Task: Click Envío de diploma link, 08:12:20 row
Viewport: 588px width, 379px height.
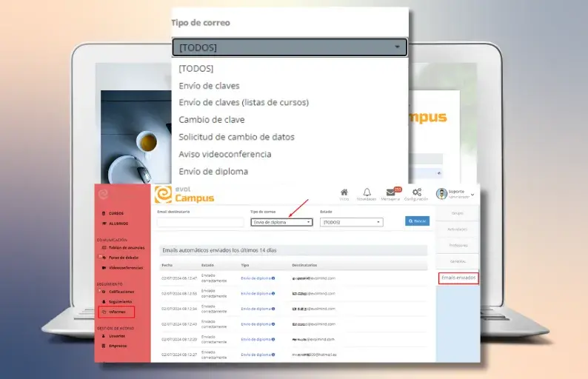Action: 255,339
